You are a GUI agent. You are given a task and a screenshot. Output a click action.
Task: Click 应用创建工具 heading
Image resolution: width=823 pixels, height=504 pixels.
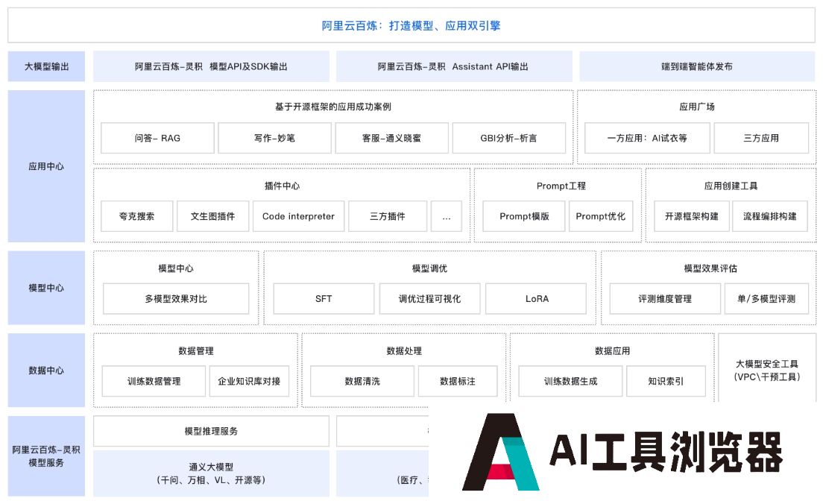point(731,186)
